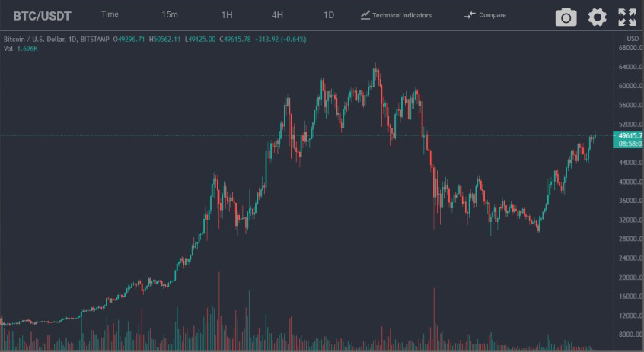The image size is (644, 352).
Task: Select the 15m timeframe
Action: click(x=170, y=14)
